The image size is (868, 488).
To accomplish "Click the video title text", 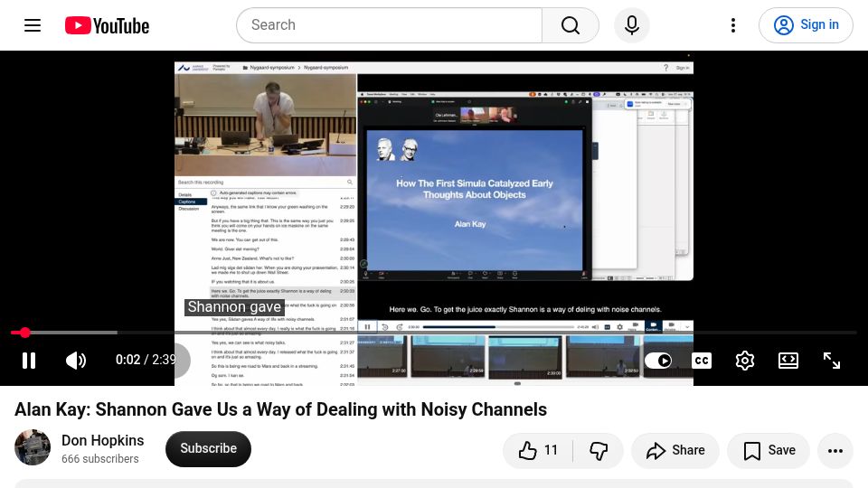I will 280,409.
